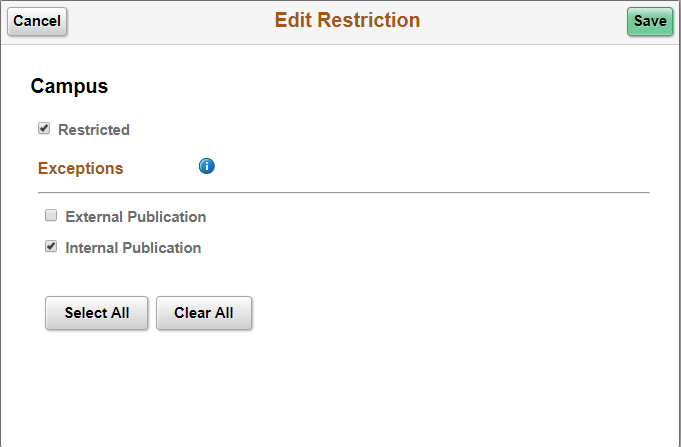Toggle the checked box beside Restricted
Image resolution: width=681 pixels, height=447 pixels.
click(x=44, y=129)
